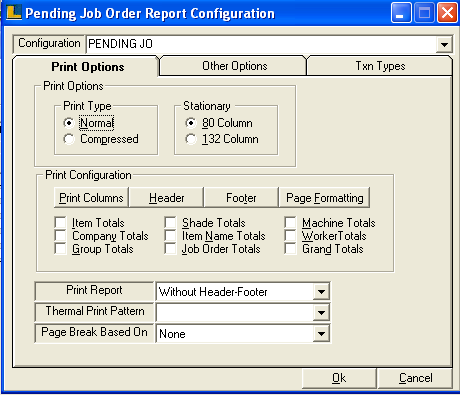Viewport: 460px width, 395px height.
Task: Confirm with the Ok button
Action: pyautogui.click(x=339, y=378)
